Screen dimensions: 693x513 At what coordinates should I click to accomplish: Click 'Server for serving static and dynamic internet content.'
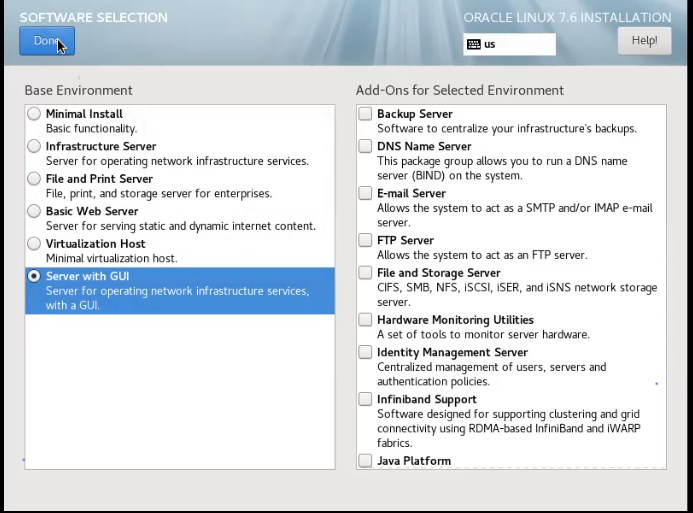(181, 226)
